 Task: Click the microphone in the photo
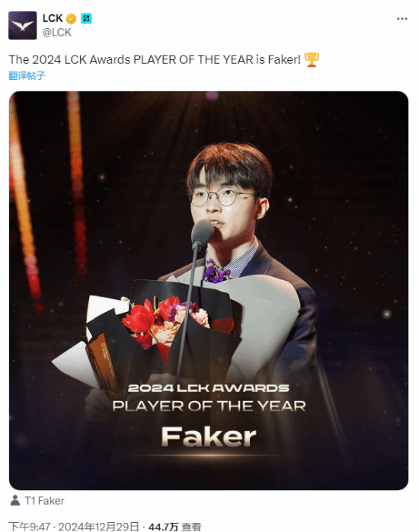point(202,231)
